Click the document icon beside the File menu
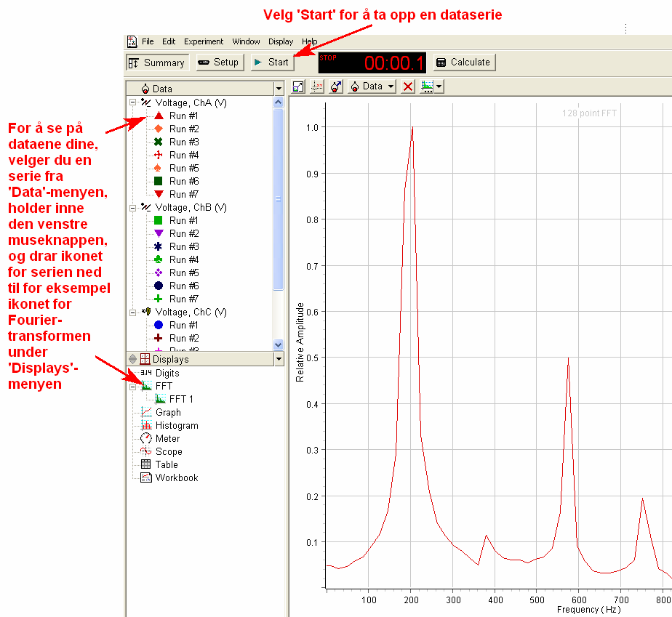 (132, 41)
